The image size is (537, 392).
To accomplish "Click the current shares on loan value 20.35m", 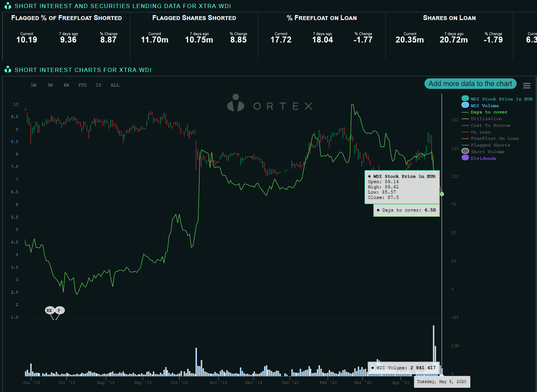I will 410,40.
